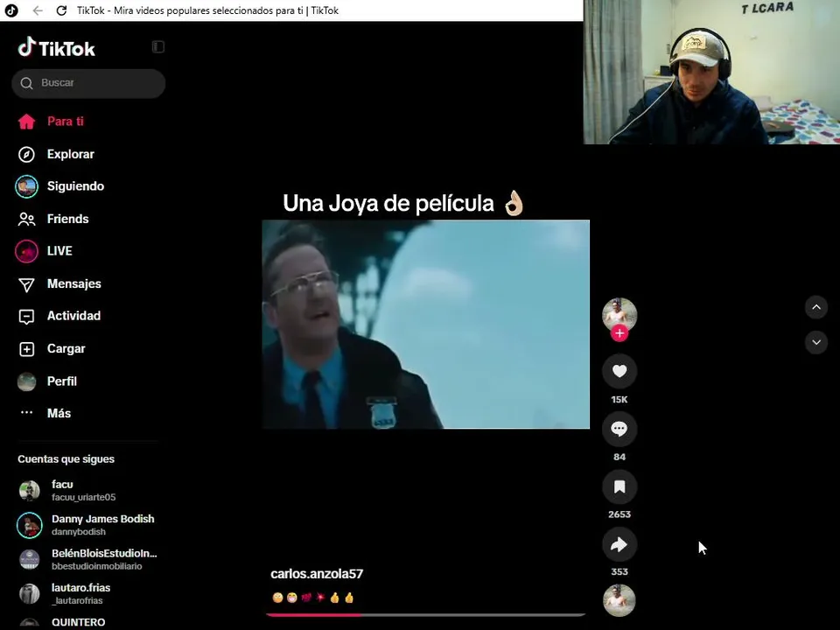Click the 'Cuentas que sigues' heading
The width and height of the screenshot is (840, 630).
tap(66, 459)
